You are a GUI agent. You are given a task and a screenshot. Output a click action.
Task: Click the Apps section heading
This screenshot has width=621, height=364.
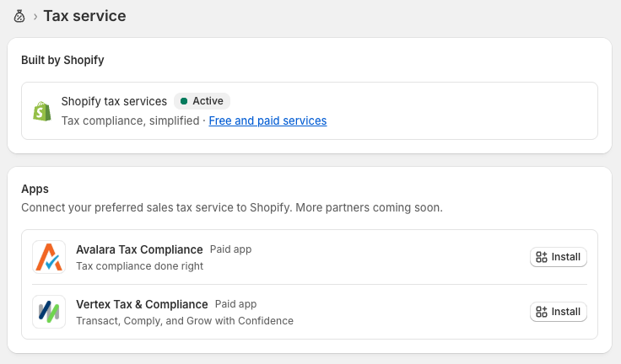click(35, 190)
